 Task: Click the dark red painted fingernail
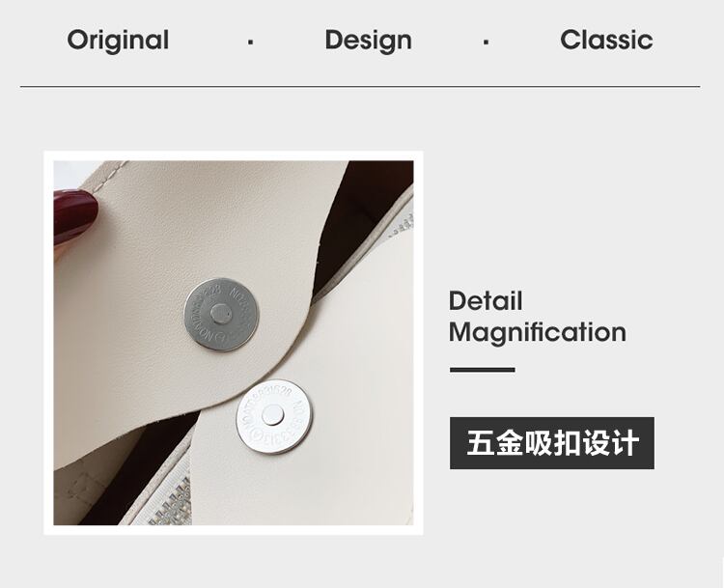[74, 215]
